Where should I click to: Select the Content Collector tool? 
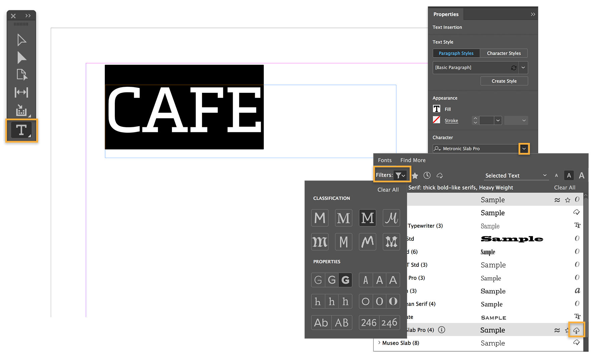coord(21,111)
